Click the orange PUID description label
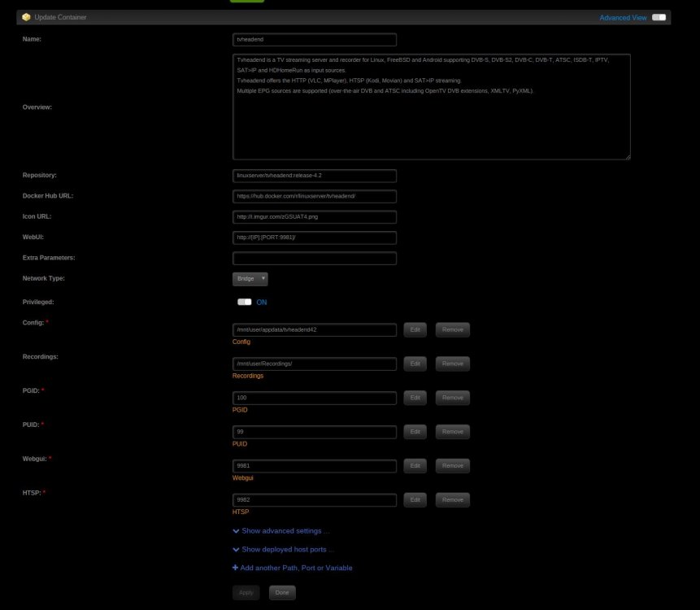The width and height of the screenshot is (700, 610). tap(240, 444)
